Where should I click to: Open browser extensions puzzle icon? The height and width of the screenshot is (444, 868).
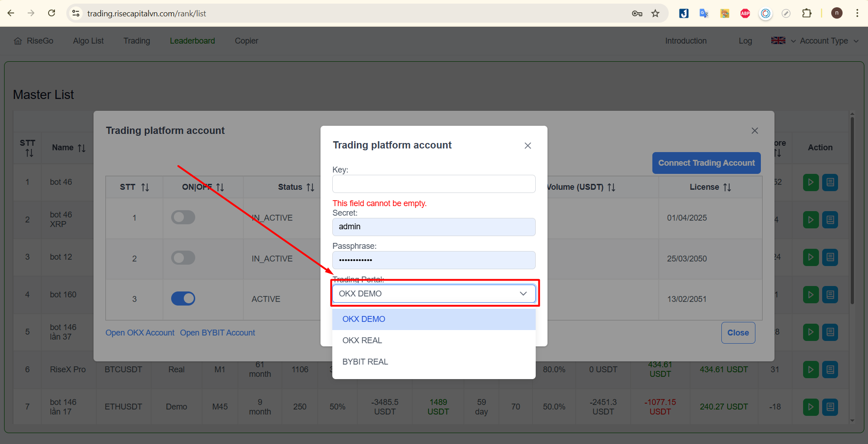click(807, 13)
